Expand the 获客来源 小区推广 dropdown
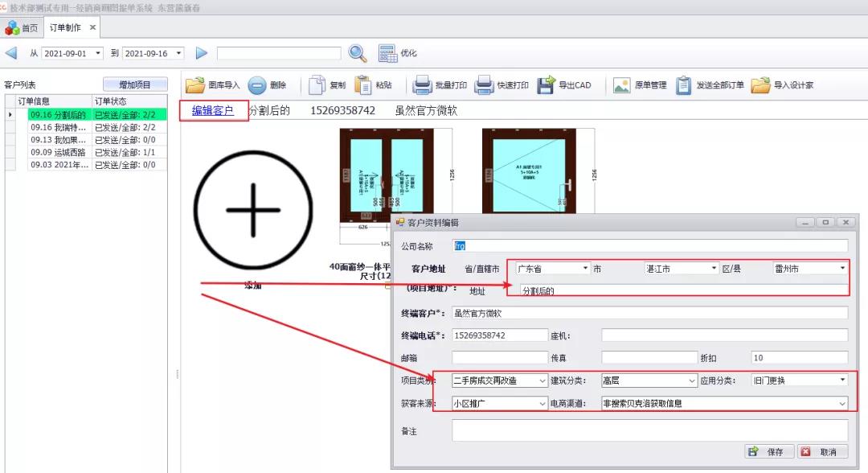The width and height of the screenshot is (868, 473). pyautogui.click(x=542, y=403)
